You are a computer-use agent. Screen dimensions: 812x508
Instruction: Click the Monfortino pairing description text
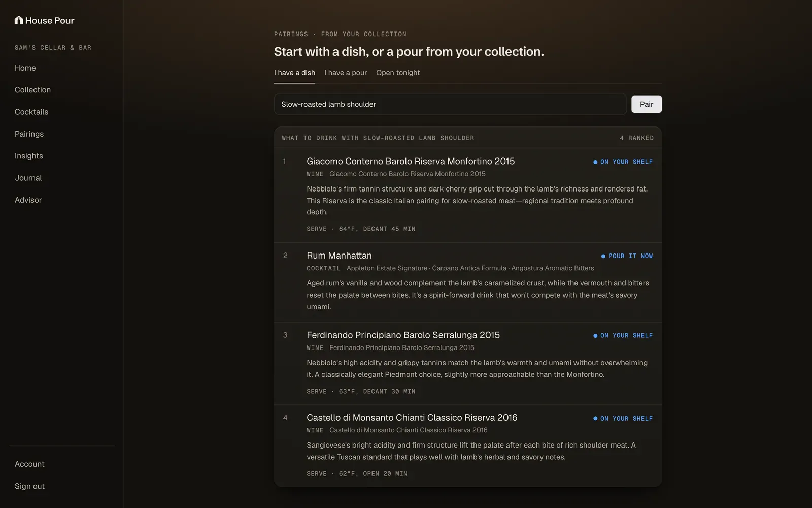[x=477, y=201]
